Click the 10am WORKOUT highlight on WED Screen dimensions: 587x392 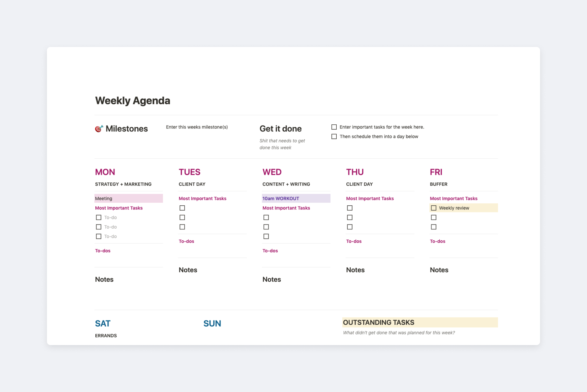coord(296,198)
